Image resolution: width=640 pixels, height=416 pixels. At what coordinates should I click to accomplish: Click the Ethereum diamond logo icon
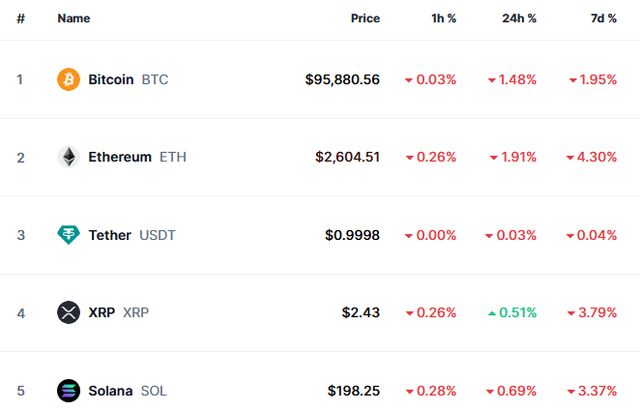point(68,157)
